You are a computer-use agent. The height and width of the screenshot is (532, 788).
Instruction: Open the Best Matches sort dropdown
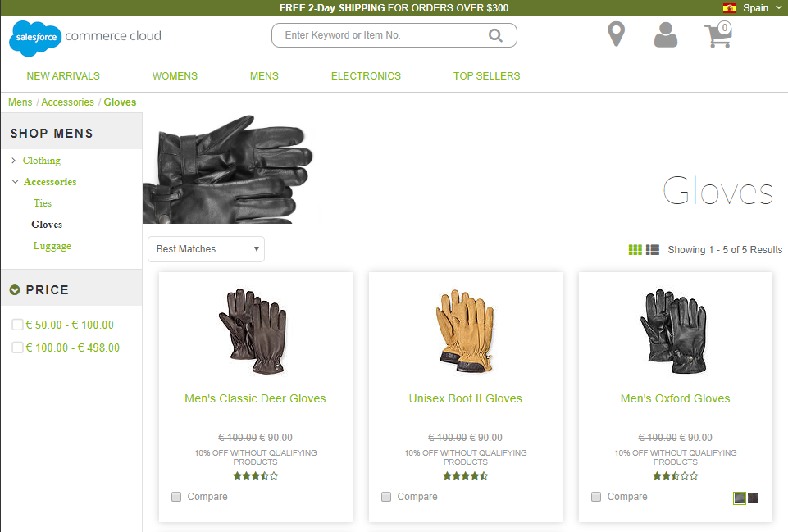pos(206,249)
